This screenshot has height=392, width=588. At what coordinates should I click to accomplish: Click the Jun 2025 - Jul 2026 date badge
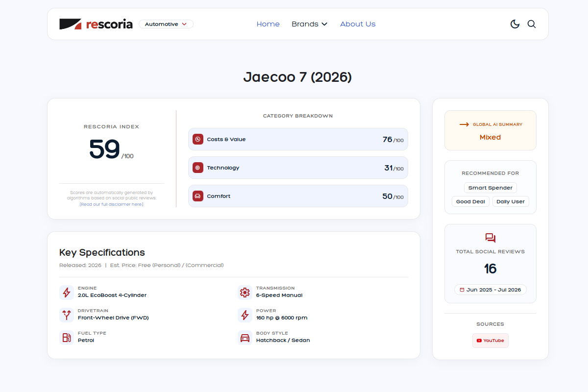click(490, 290)
